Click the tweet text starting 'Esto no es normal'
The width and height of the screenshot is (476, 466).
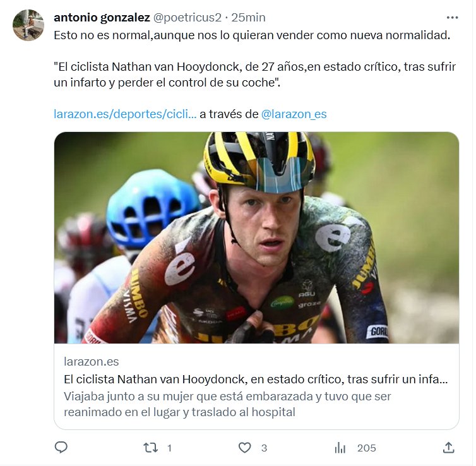252,35
